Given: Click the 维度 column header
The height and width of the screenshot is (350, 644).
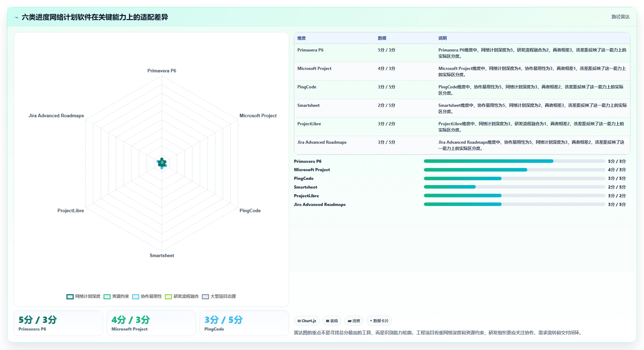Looking at the screenshot, I should (302, 38).
